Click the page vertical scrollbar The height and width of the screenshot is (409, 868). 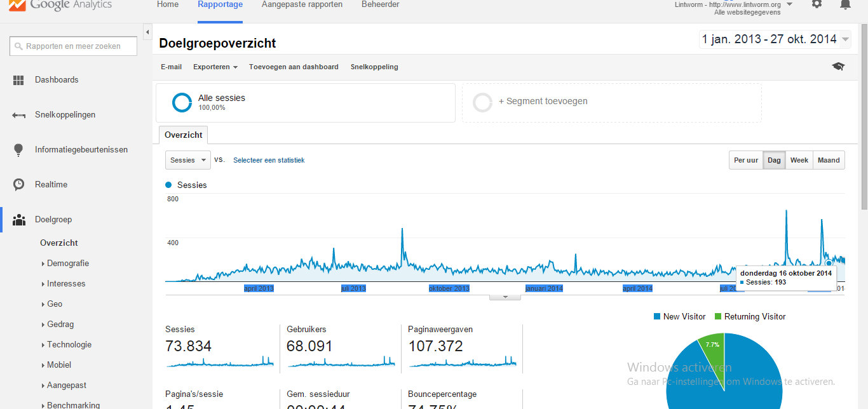click(x=864, y=116)
